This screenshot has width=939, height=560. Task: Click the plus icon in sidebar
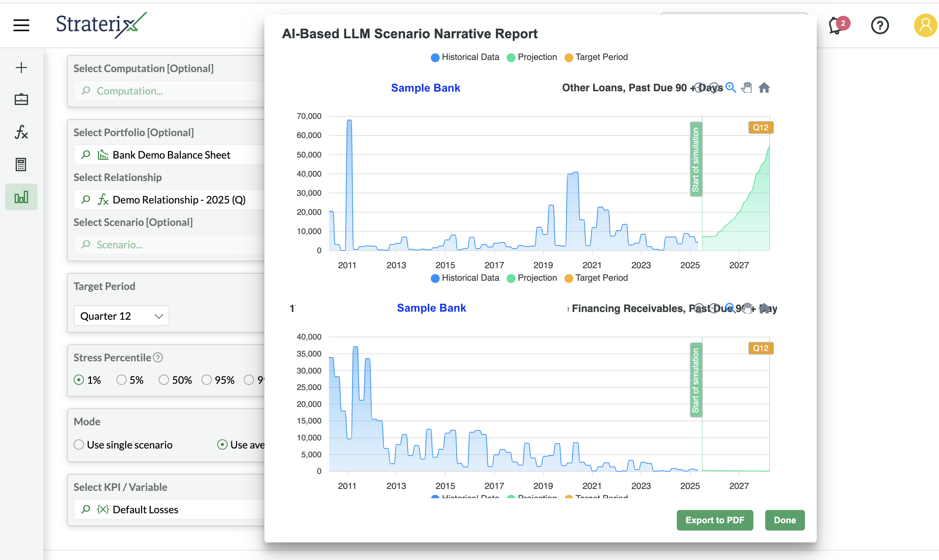point(21,68)
